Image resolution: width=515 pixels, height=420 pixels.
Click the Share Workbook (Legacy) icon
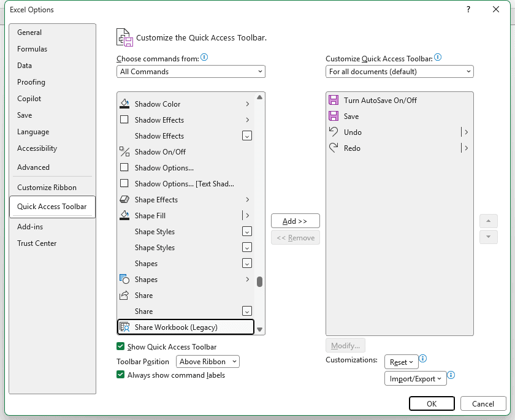[x=124, y=327]
